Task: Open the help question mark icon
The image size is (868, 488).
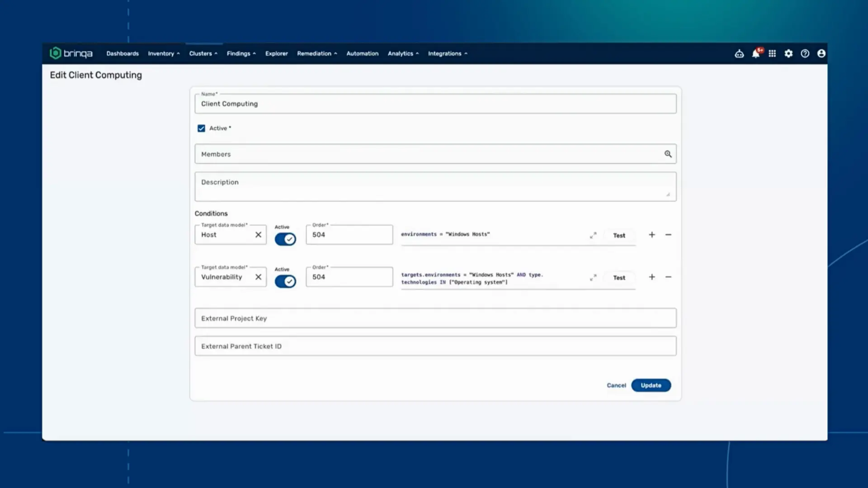Action: tap(805, 54)
